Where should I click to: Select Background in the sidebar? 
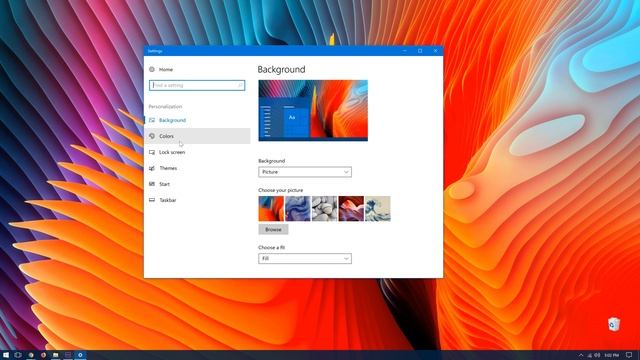(x=197, y=120)
